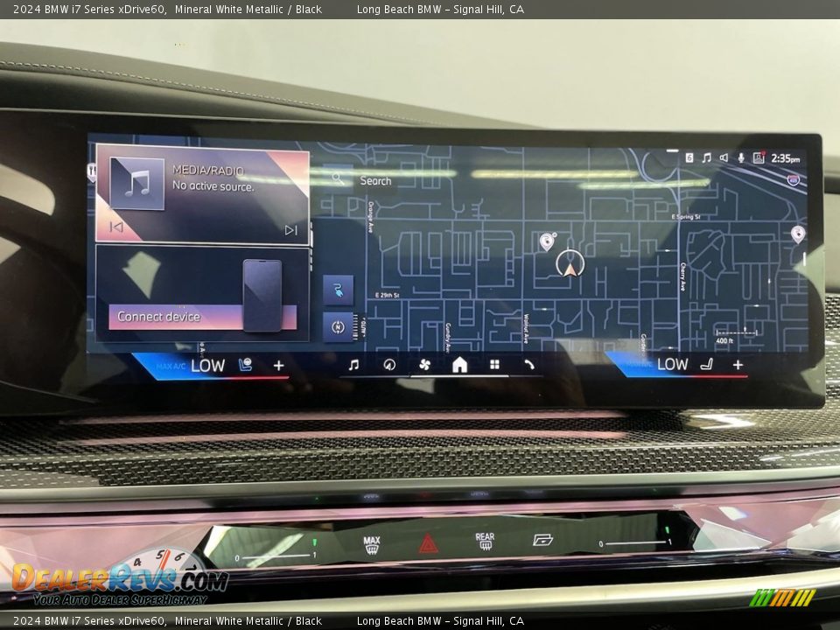The height and width of the screenshot is (630, 840).
Task: Open the all apps grid
Action: coord(495,365)
